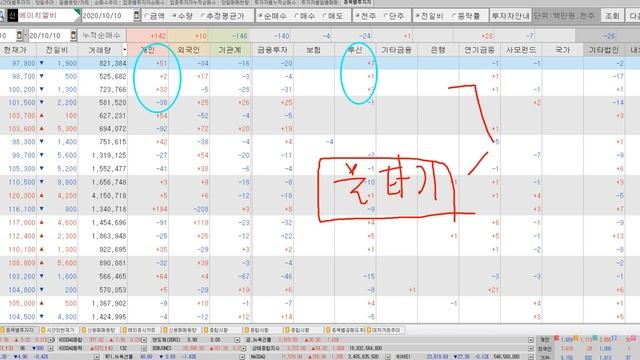The width and height of the screenshot is (640, 360).
Task: Click the 개인 column header
Action: (x=148, y=50)
